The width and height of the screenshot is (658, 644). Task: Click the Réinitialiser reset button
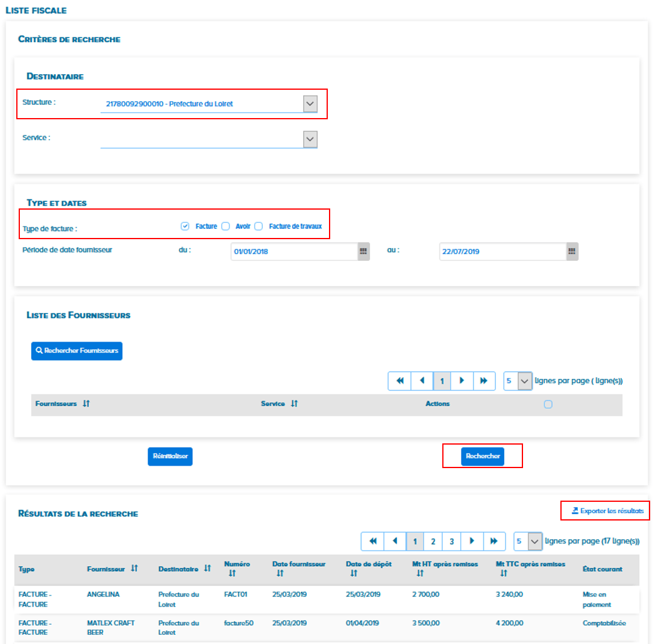point(170,457)
